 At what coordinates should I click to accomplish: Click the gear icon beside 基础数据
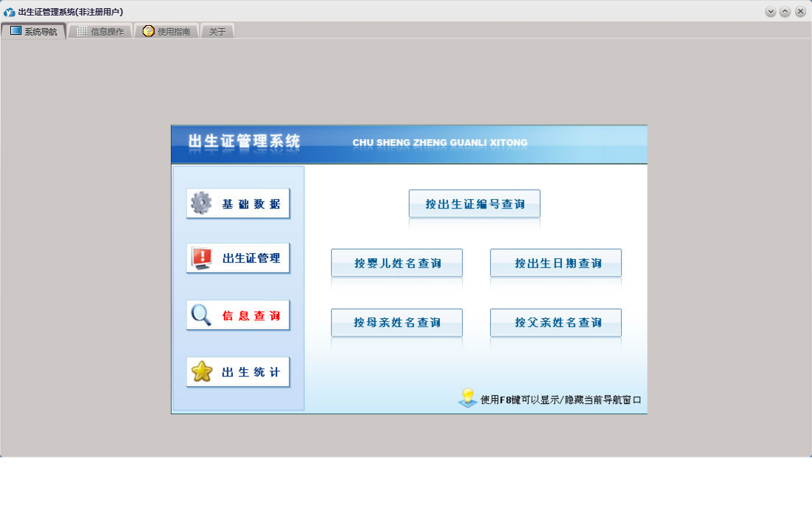201,203
